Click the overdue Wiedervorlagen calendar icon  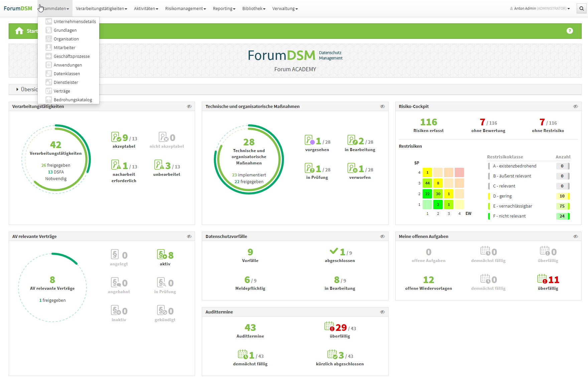542,279
